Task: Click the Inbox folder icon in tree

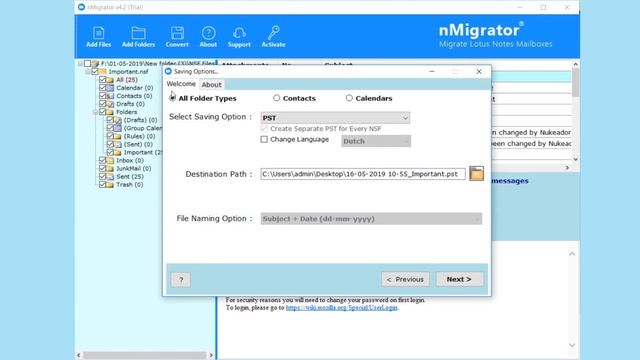Action: click(110, 160)
